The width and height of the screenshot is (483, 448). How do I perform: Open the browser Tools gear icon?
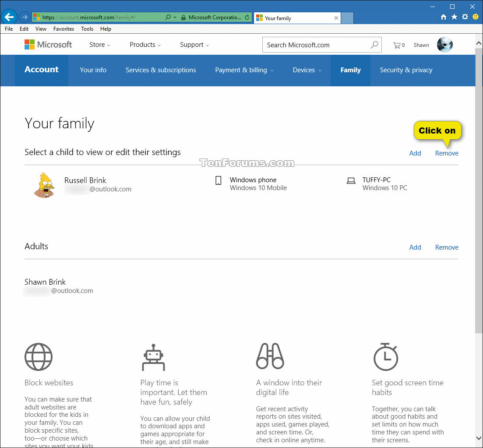point(465,17)
